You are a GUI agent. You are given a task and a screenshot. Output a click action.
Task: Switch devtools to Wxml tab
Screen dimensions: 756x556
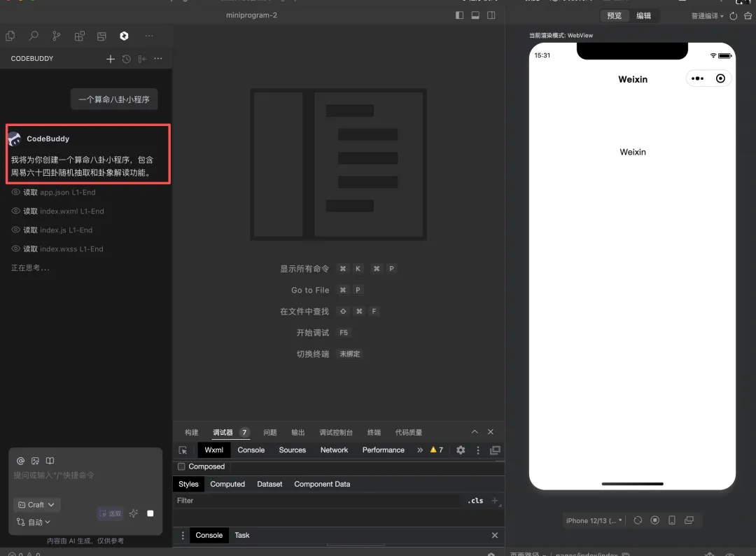click(213, 450)
